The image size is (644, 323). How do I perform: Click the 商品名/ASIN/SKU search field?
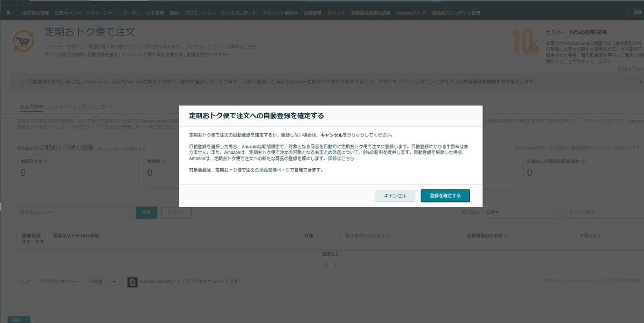[75, 212]
